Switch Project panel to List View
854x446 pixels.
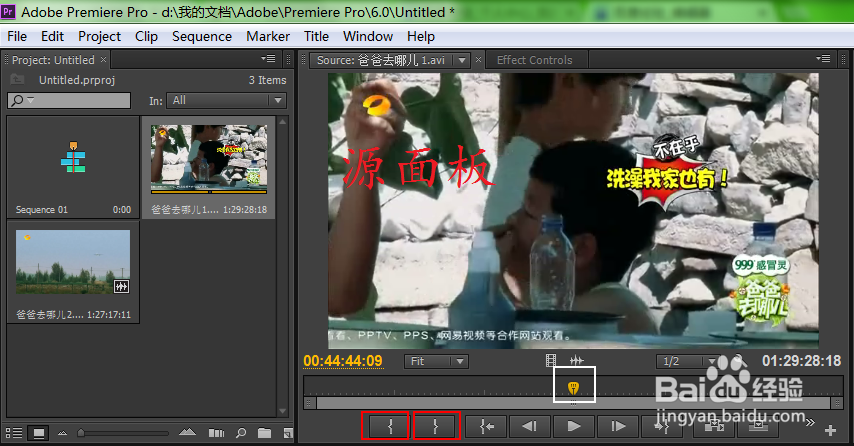(14, 433)
